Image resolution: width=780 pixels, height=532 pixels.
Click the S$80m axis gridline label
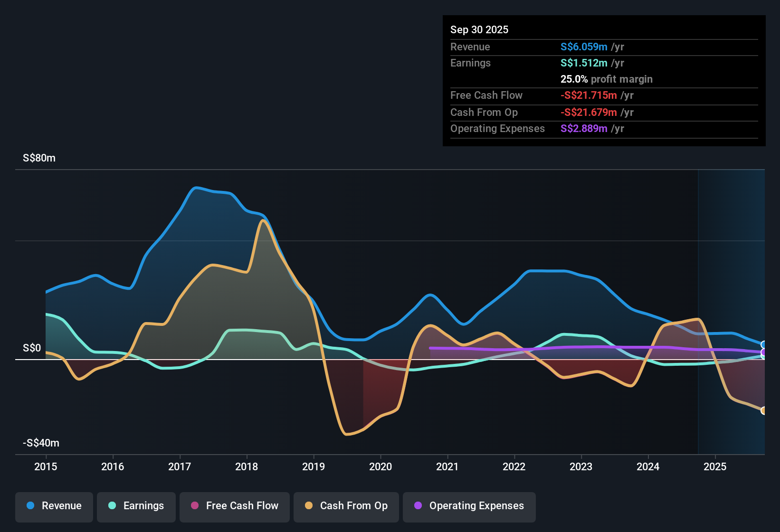click(x=38, y=158)
